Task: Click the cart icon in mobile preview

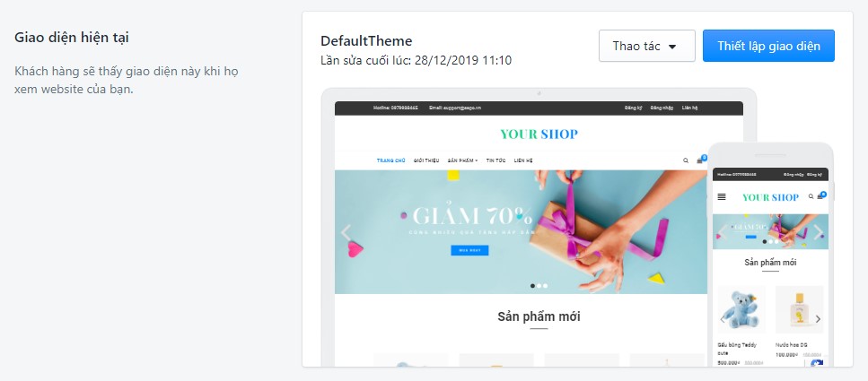Action: coord(820,196)
